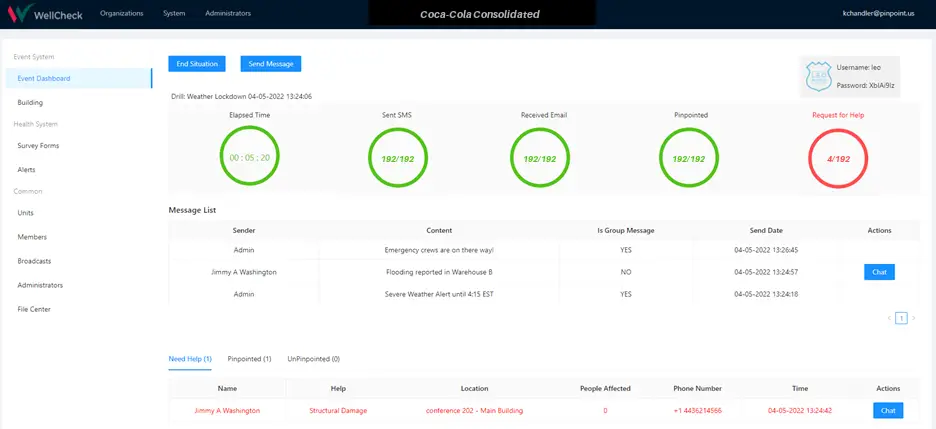The height and width of the screenshot is (429, 936).
Task: Click the Sent SMS 192/192 circle
Action: point(398,159)
